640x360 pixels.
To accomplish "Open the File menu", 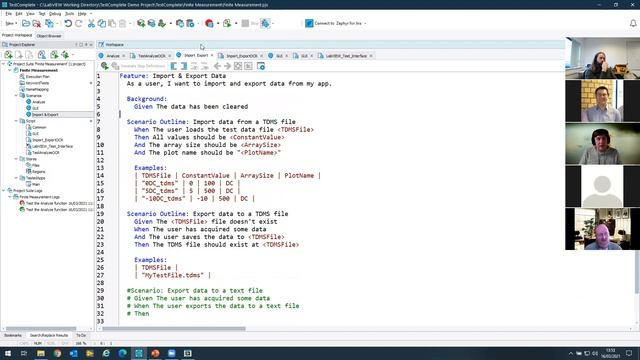I will click(x=8, y=13).
